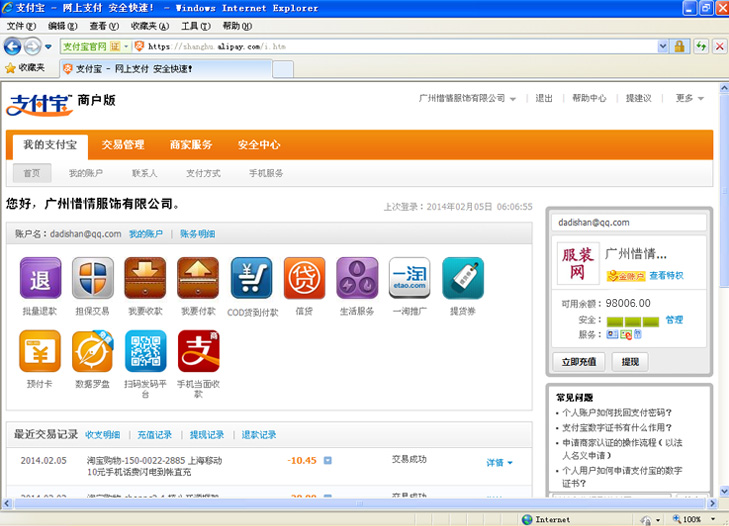Viewport: 729px width, 526px height.
Task: Click the browser Forward arrow button
Action: (x=33, y=47)
